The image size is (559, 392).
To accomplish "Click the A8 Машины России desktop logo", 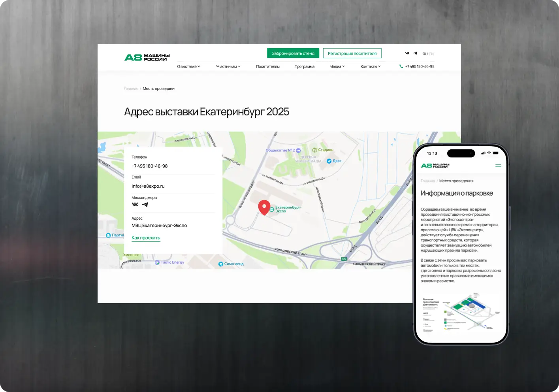I will click(x=147, y=57).
